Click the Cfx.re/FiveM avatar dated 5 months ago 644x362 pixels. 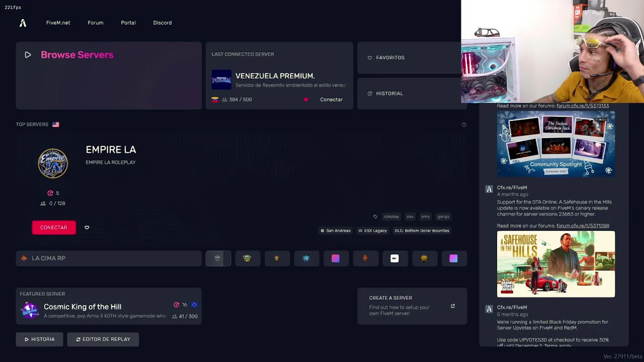(x=489, y=309)
